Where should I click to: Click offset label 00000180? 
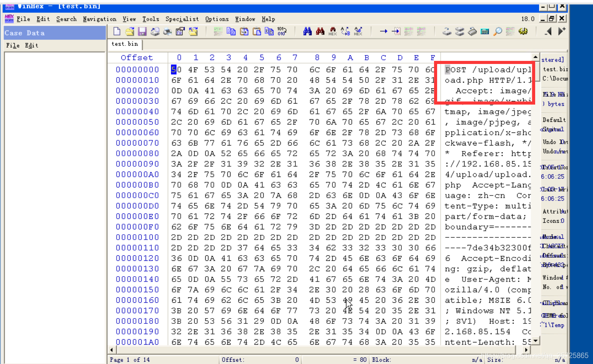coord(137,321)
